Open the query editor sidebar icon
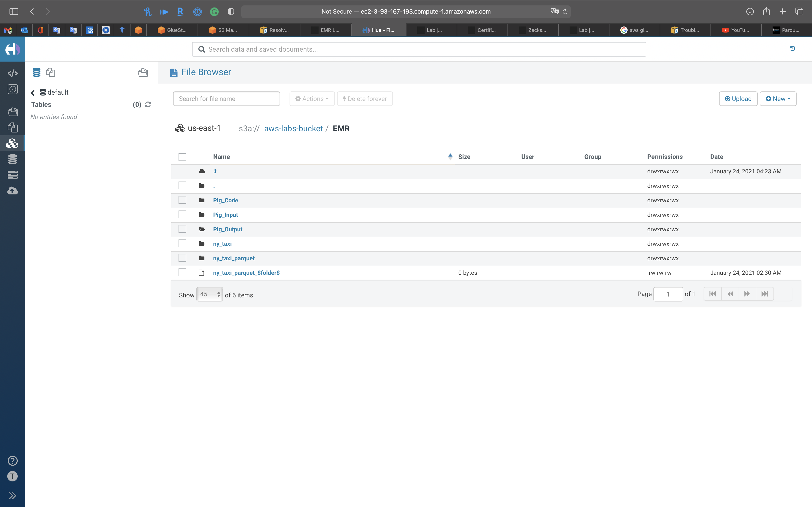The height and width of the screenshot is (507, 812). [12, 73]
